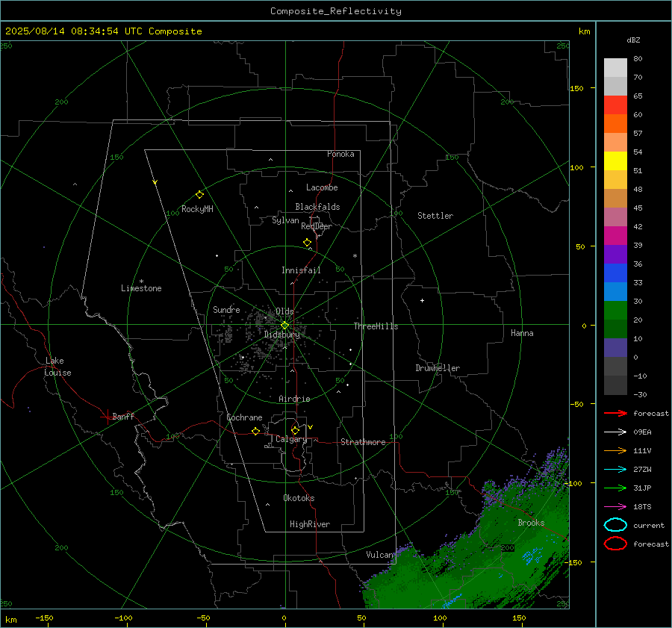Select the Stettler city label
672x628 pixels.
(435, 216)
